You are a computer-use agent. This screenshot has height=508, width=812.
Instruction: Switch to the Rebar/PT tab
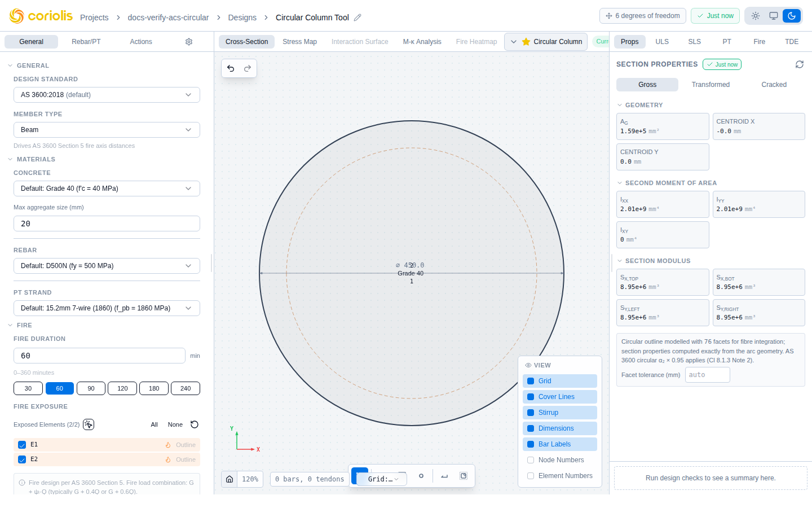pyautogui.click(x=86, y=42)
